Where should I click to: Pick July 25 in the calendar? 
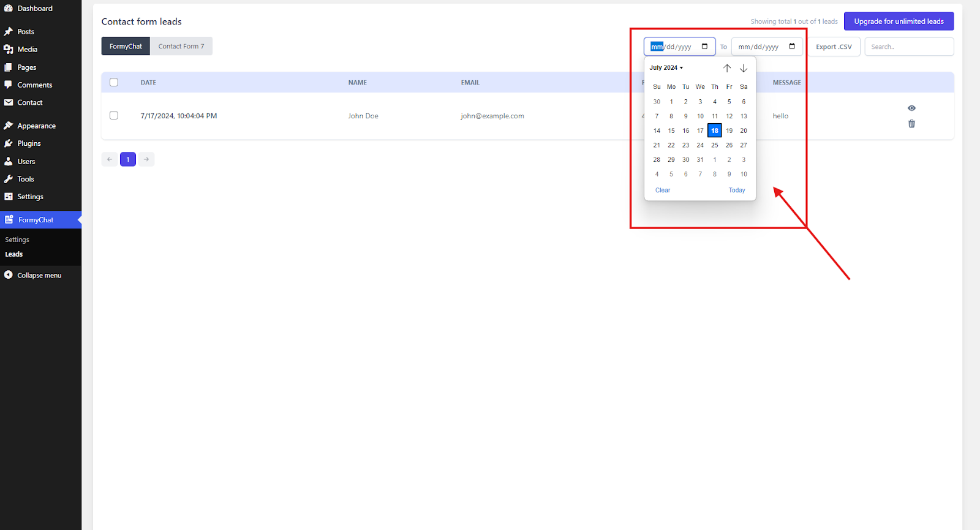pyautogui.click(x=715, y=146)
